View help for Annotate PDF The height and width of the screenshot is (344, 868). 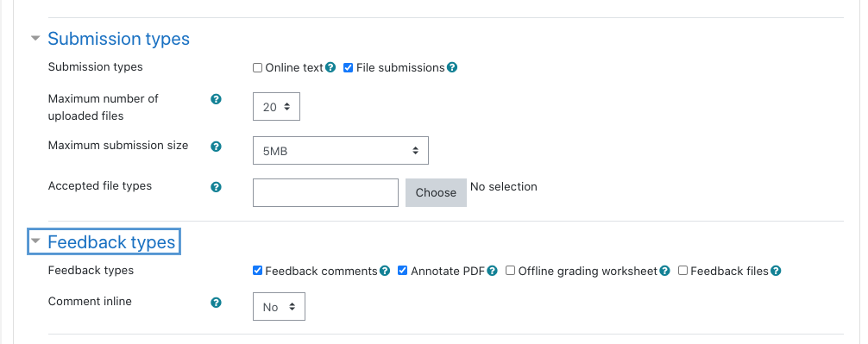492,271
